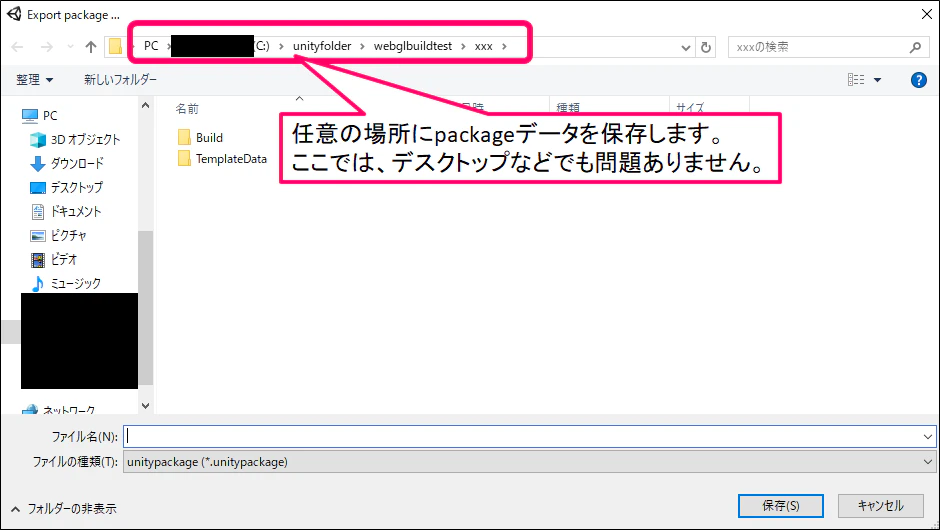Click the PC breadcrumb in address bar
Image resolution: width=940 pixels, height=530 pixels.
tap(151, 46)
